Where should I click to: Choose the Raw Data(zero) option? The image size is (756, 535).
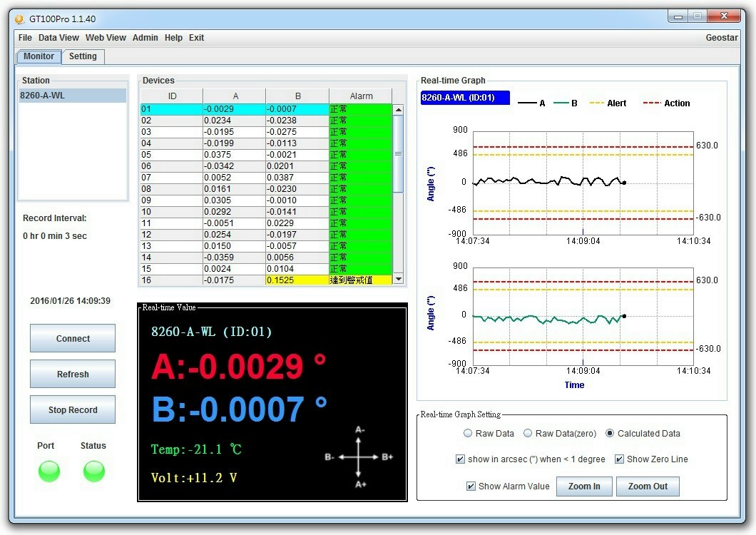tap(528, 433)
